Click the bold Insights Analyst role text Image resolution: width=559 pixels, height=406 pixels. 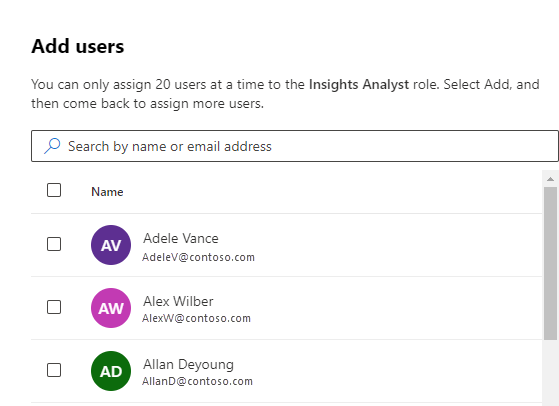(359, 85)
